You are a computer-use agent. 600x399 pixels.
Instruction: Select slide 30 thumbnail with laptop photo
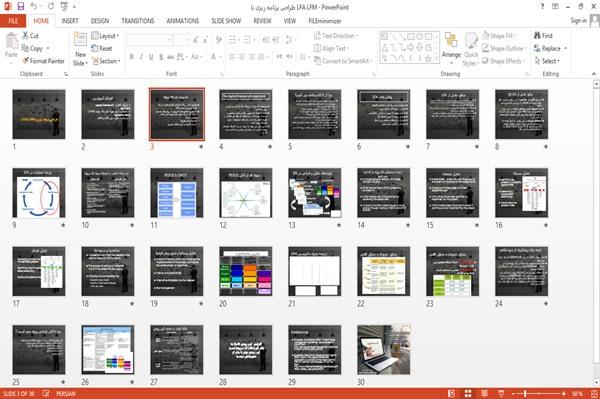point(383,350)
